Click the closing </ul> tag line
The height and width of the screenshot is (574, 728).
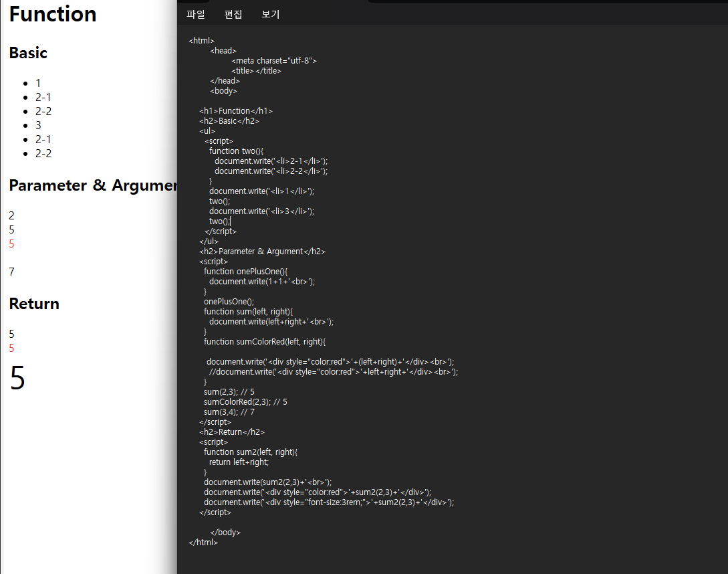[x=209, y=242]
